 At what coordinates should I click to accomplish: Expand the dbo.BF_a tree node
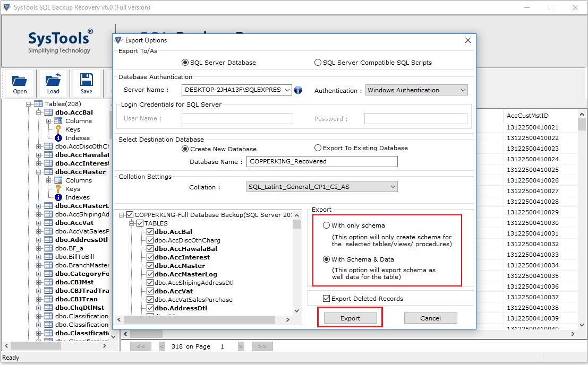tap(39, 248)
